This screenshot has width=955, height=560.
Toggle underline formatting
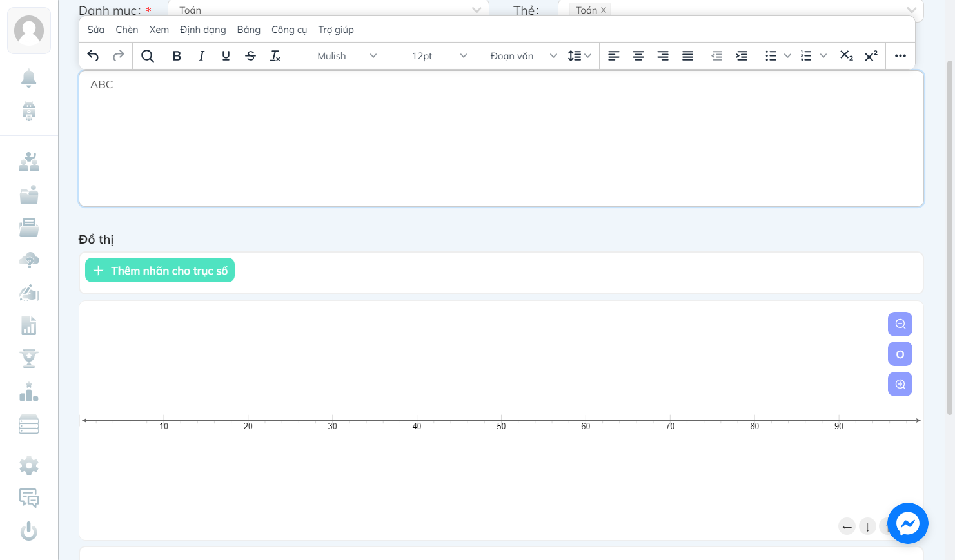[226, 56]
